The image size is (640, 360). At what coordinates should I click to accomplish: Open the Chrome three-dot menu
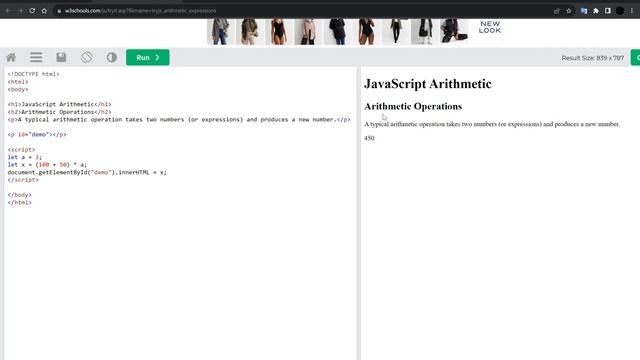(x=632, y=11)
